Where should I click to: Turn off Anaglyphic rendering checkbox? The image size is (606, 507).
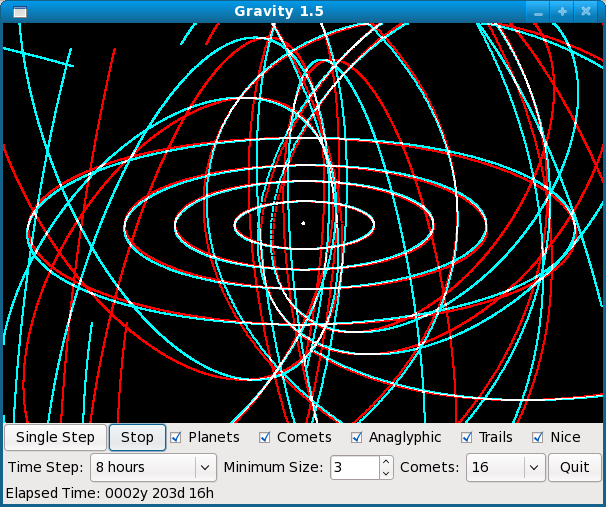tap(357, 437)
